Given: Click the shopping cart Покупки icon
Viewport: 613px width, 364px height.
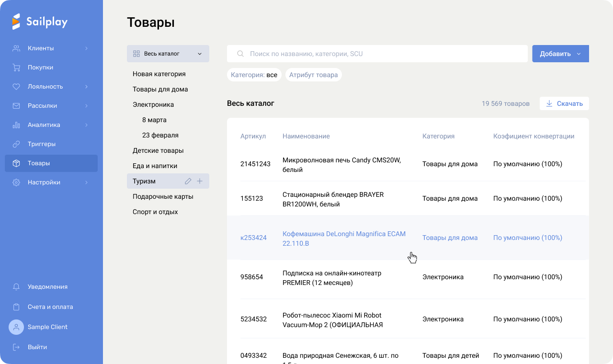Looking at the screenshot, I should [x=16, y=68].
